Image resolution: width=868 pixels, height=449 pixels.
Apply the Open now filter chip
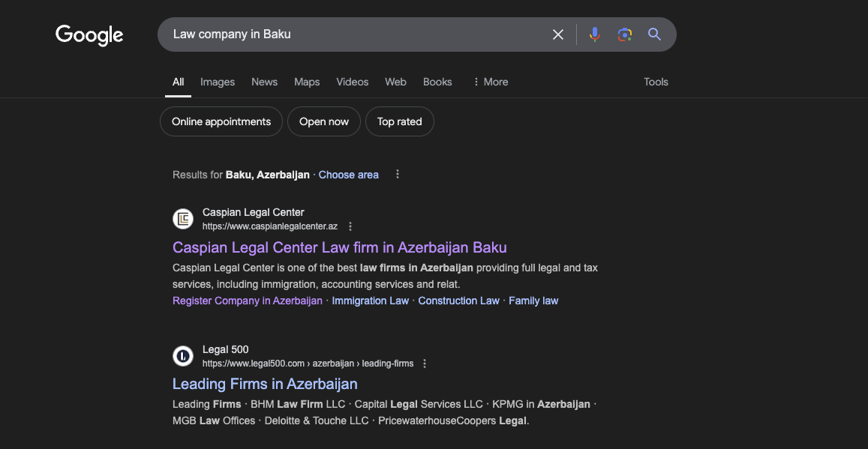[324, 121]
